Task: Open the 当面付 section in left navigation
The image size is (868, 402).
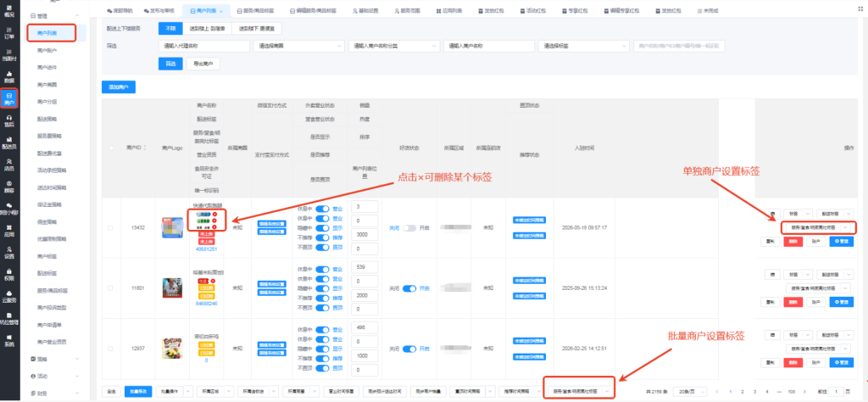Action: pyautogui.click(x=8, y=55)
